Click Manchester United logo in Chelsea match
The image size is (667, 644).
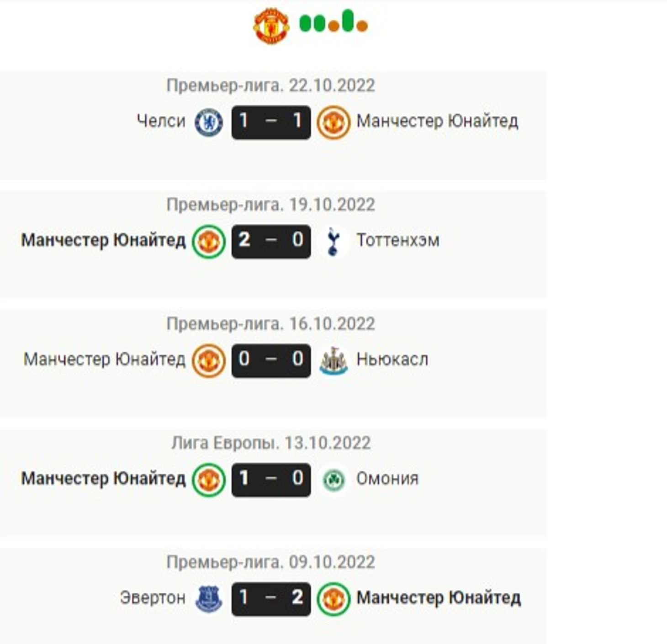333,122
